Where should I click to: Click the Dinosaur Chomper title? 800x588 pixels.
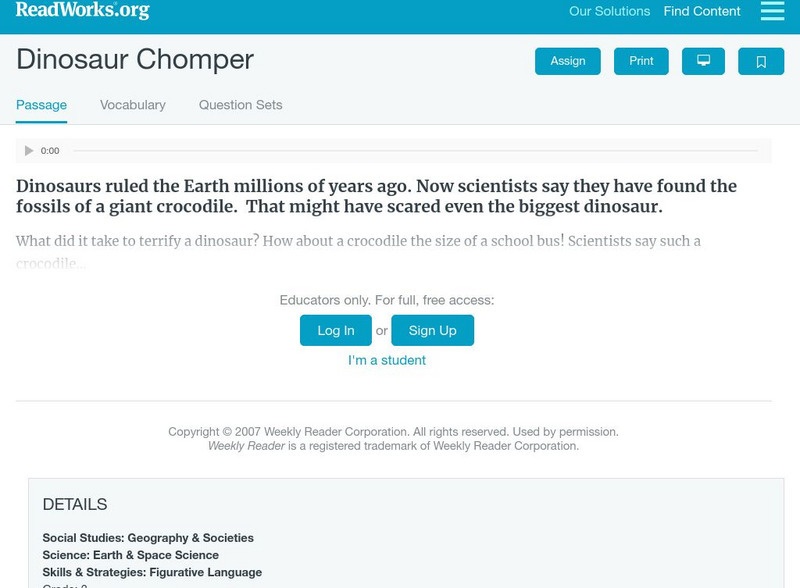[x=134, y=60]
